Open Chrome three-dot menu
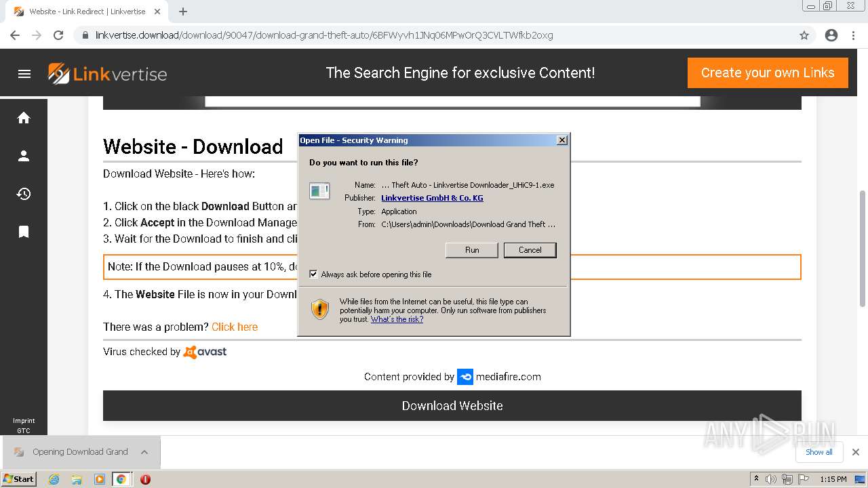This screenshot has height=488, width=868. pyautogui.click(x=853, y=35)
